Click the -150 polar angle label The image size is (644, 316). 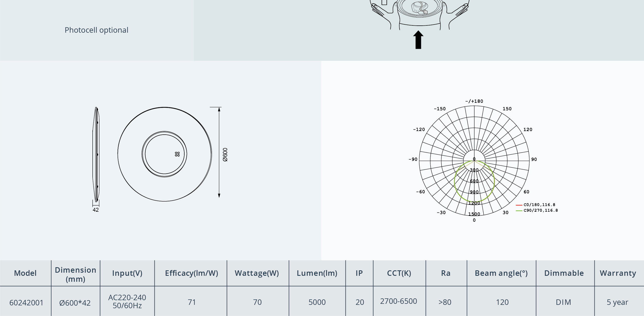pyautogui.click(x=440, y=109)
